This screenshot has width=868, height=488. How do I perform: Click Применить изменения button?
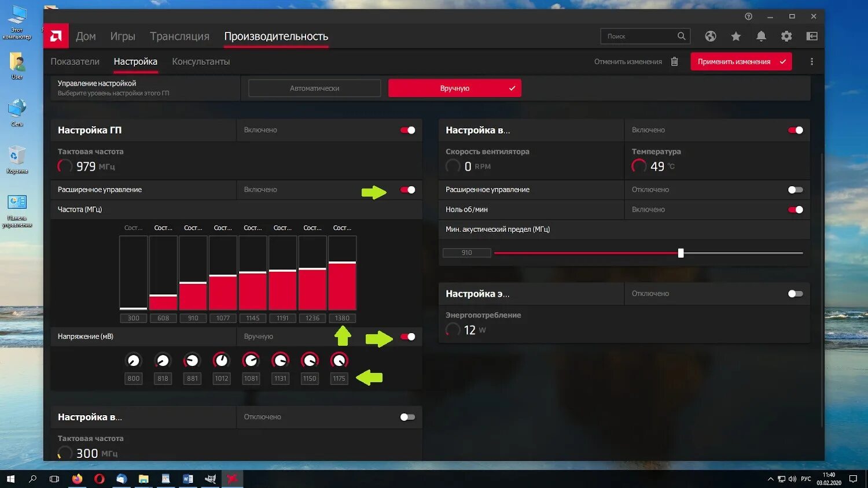(x=741, y=61)
